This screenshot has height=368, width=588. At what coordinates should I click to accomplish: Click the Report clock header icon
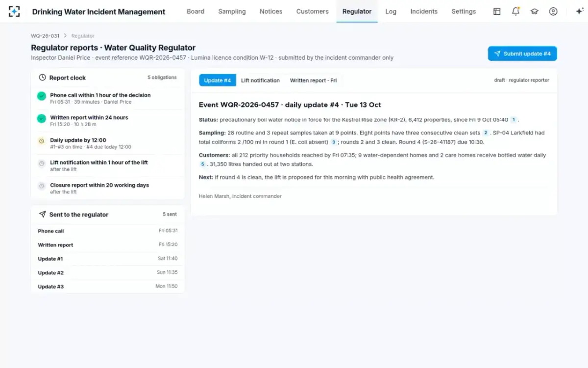42,78
